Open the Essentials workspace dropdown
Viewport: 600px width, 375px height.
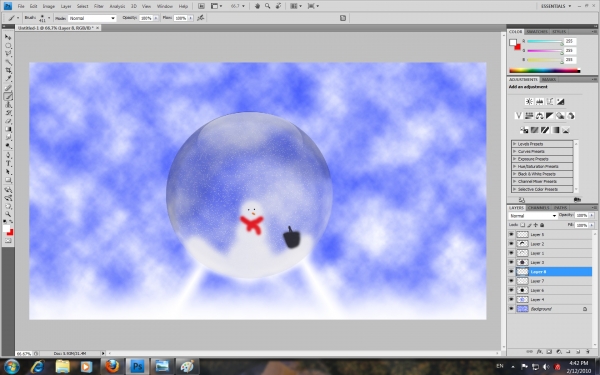556,6
